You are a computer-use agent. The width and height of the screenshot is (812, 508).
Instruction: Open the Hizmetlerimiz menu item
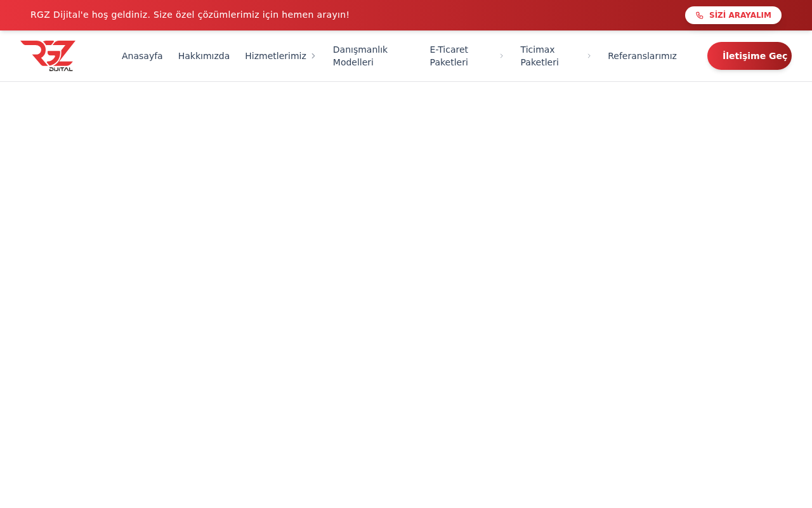coord(275,56)
